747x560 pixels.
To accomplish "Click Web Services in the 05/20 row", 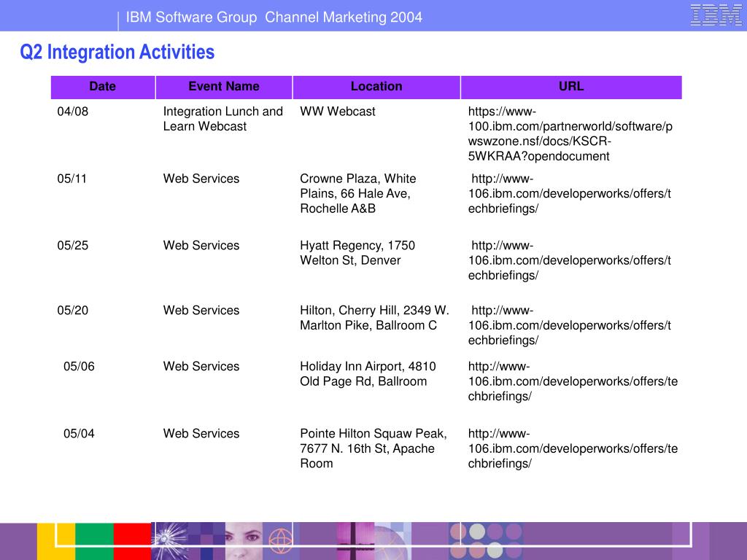I will click(x=201, y=311).
